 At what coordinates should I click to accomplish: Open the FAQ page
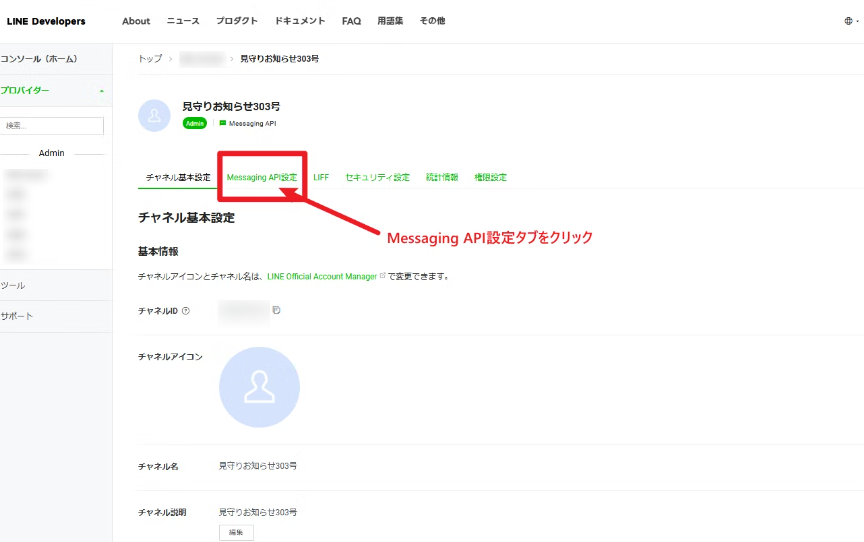point(351,21)
